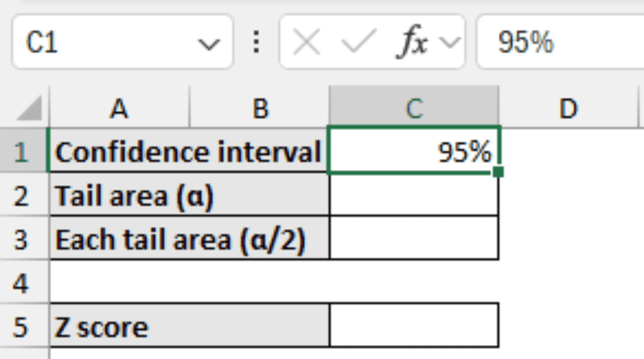The width and height of the screenshot is (644, 359).
Task: Click the green fill handle on cell C1
Action: 498,172
